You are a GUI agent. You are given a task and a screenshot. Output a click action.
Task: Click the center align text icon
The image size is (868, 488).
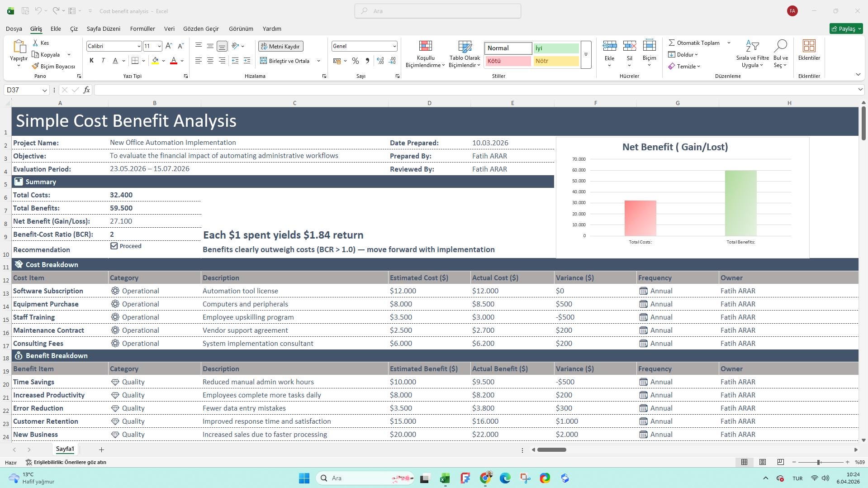click(x=210, y=61)
